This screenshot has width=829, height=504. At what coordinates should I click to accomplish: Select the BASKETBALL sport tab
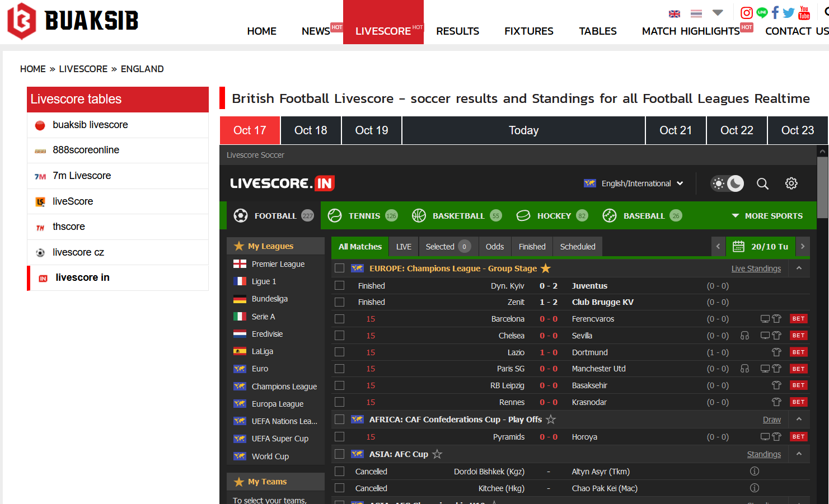tap(457, 216)
